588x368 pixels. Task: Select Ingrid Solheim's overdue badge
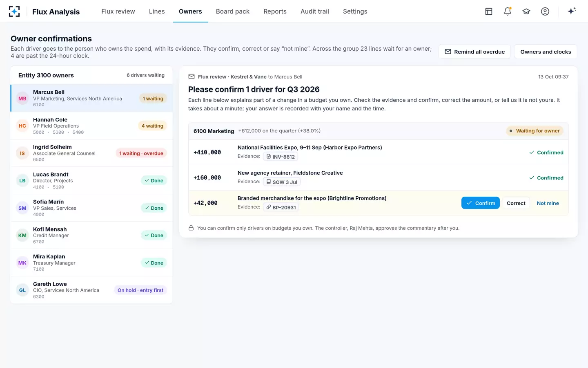tap(141, 153)
